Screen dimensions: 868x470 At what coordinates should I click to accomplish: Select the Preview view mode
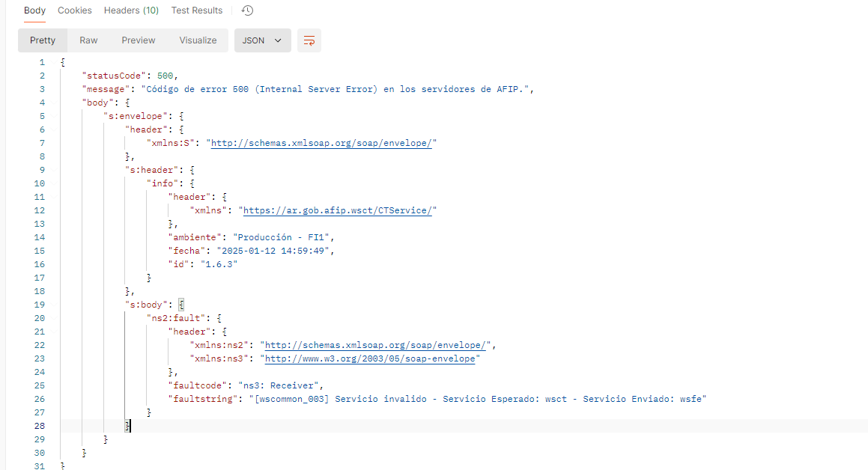[x=139, y=40]
